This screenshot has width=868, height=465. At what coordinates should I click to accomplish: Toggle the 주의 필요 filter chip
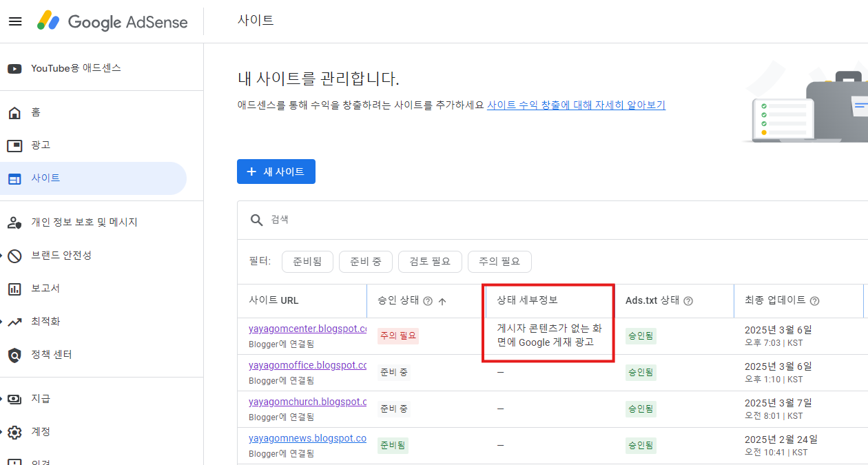(499, 262)
